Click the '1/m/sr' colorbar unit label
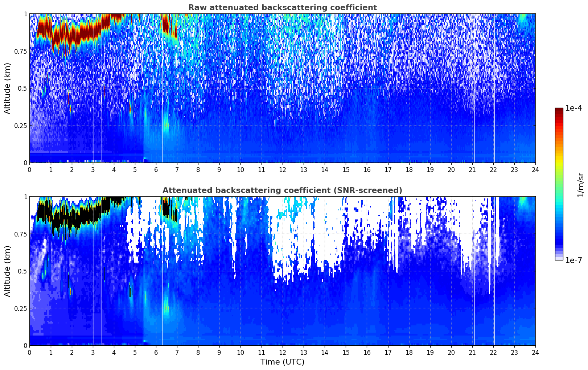Image resolution: width=588 pixels, height=370 pixels. click(x=580, y=185)
